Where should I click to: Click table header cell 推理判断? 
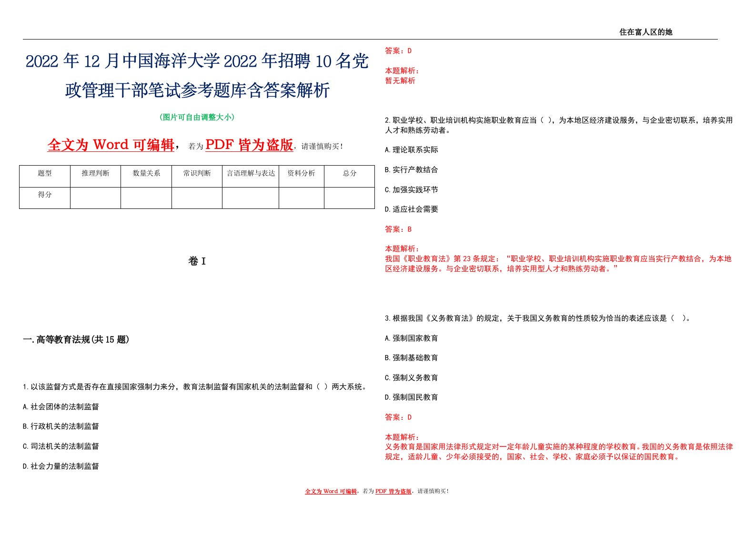click(x=95, y=176)
